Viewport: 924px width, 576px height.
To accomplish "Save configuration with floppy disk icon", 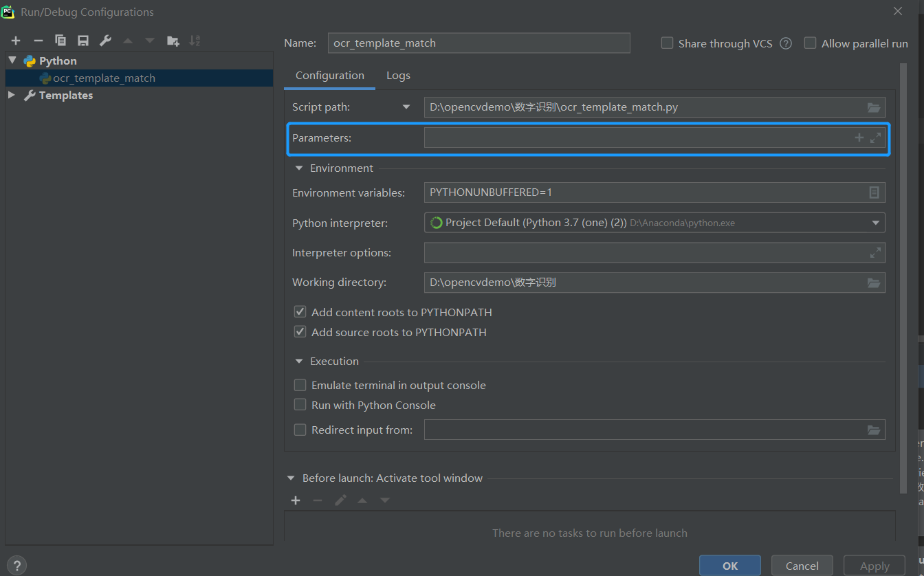I will 83,41.
